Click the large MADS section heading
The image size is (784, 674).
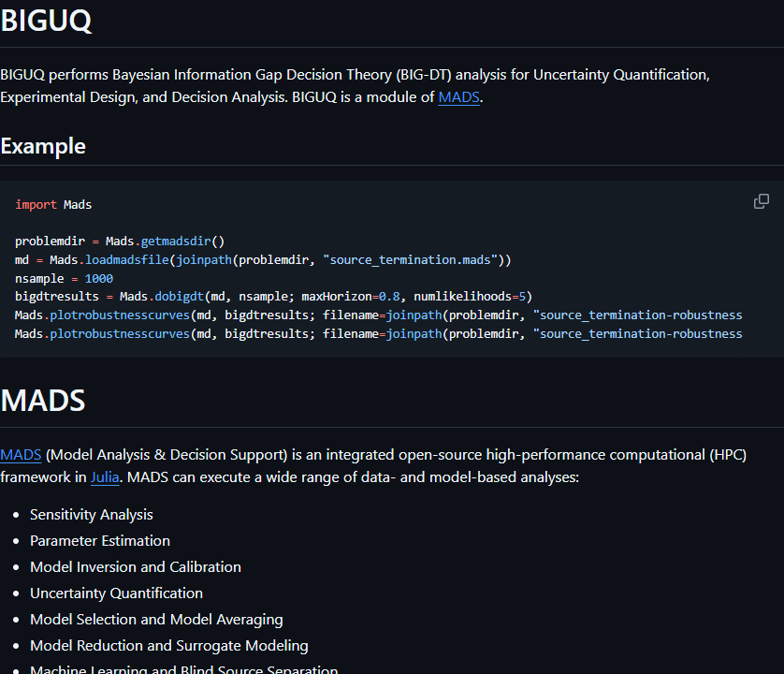43,401
